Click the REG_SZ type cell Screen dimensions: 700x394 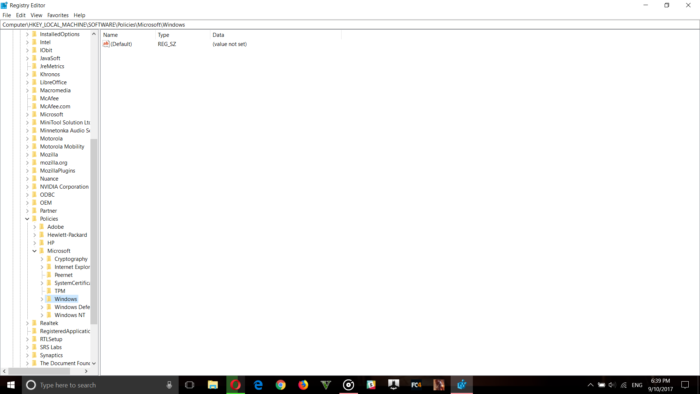pyautogui.click(x=167, y=44)
